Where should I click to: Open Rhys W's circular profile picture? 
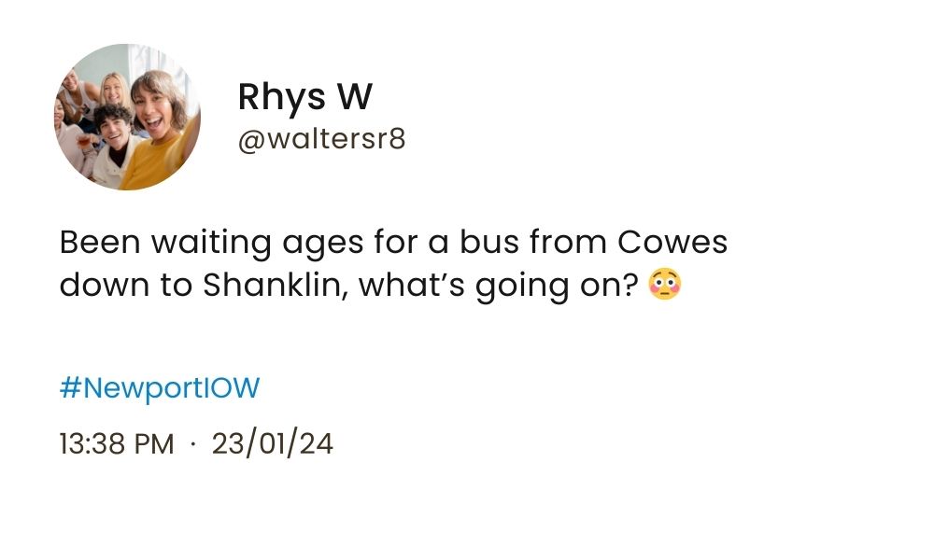(x=127, y=117)
